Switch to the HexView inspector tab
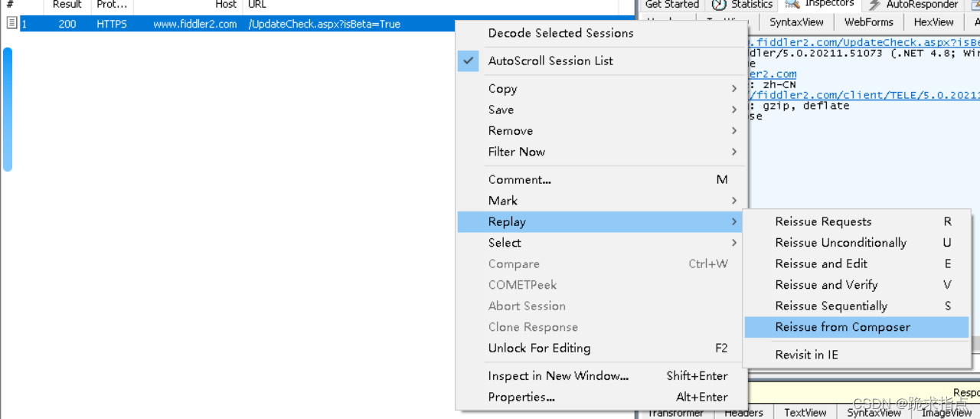The width and height of the screenshot is (980, 419). coord(933,22)
